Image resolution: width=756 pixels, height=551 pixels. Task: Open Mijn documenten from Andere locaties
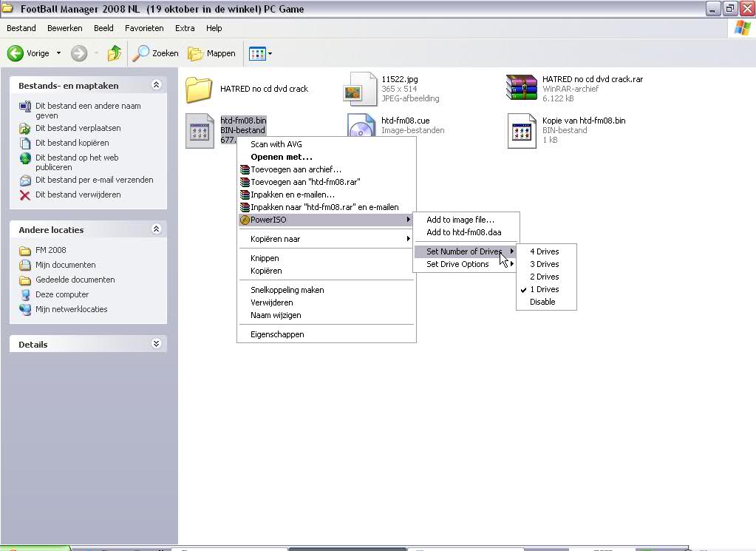pyautogui.click(x=65, y=265)
